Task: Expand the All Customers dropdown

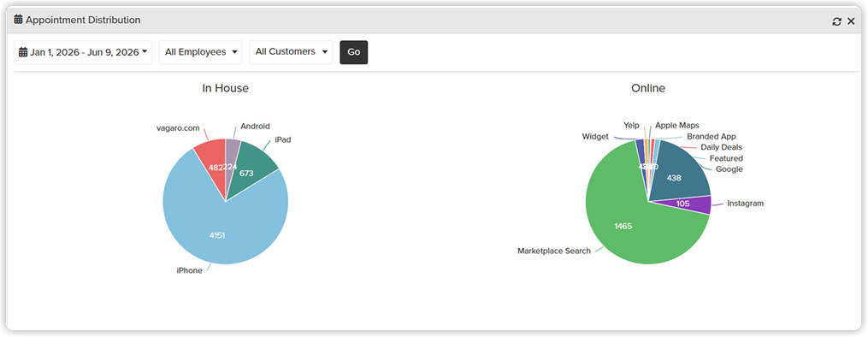Action: pos(291,52)
